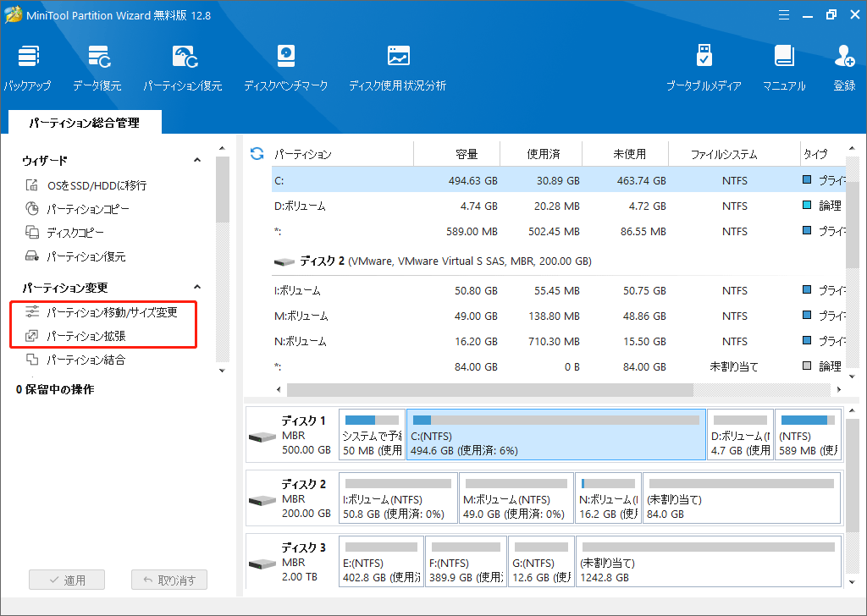Viewport: 867px width, 616px height.
Task: Open the バックアップ tool
Action: [x=27, y=69]
